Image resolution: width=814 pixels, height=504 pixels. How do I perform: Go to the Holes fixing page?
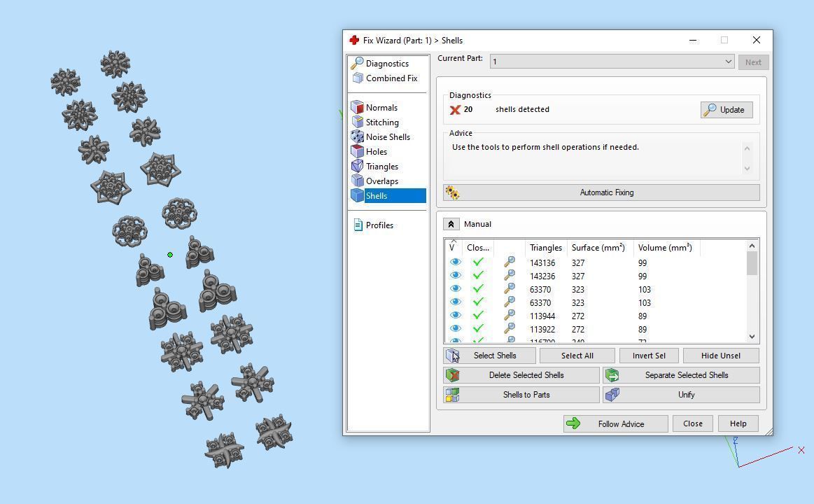[x=369, y=152]
